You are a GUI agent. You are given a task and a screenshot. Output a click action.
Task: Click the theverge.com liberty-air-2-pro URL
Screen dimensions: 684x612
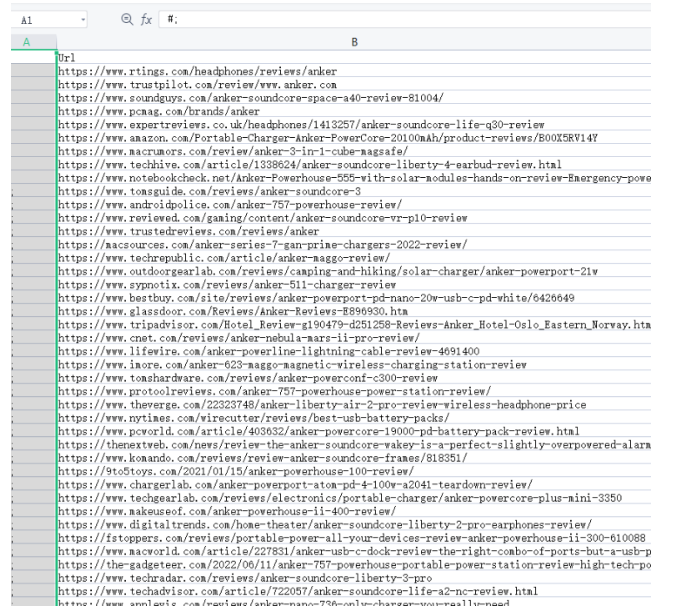[322, 404]
